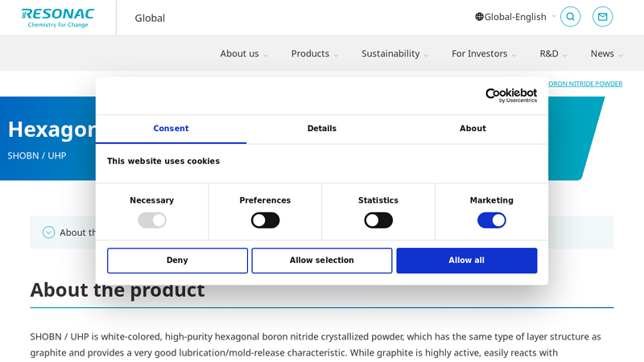The image size is (644, 362).
Task: Enable the Preferences cookies switch
Action: [266, 220]
